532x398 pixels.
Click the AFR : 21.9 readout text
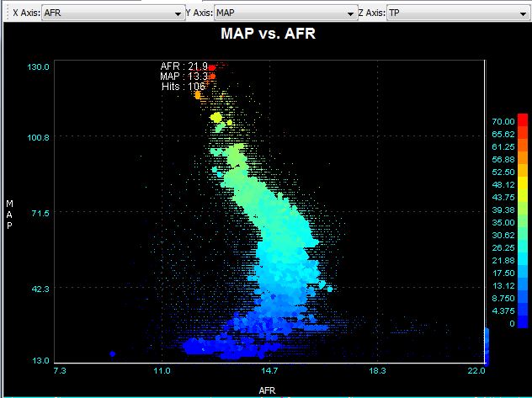click(184, 66)
